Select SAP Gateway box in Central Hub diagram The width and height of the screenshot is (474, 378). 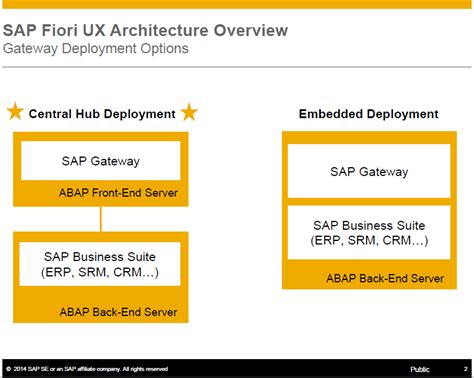click(x=101, y=161)
